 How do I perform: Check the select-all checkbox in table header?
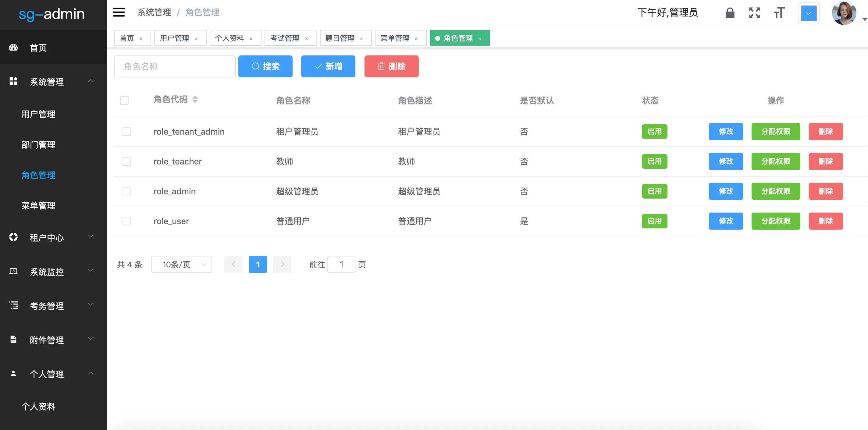124,100
